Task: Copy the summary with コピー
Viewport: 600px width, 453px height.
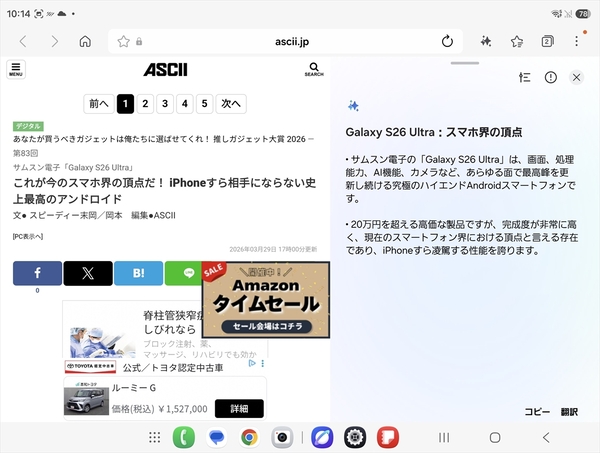Action: tap(537, 412)
